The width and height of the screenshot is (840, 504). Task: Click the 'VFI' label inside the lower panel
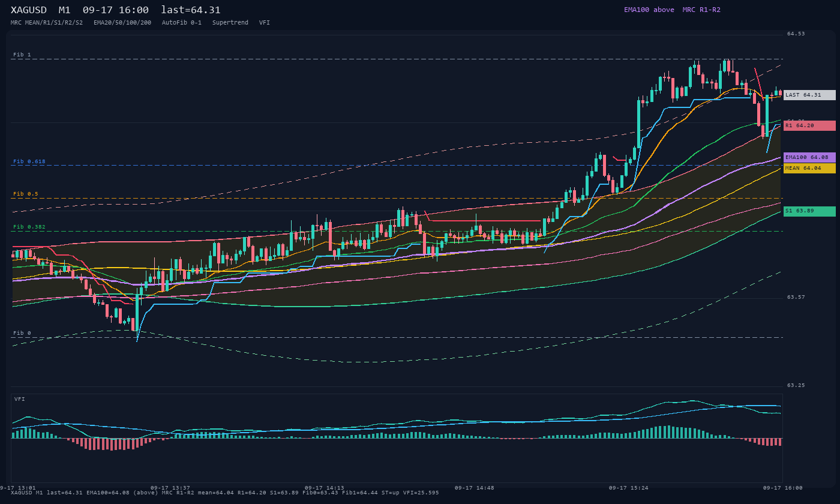[x=20, y=399]
